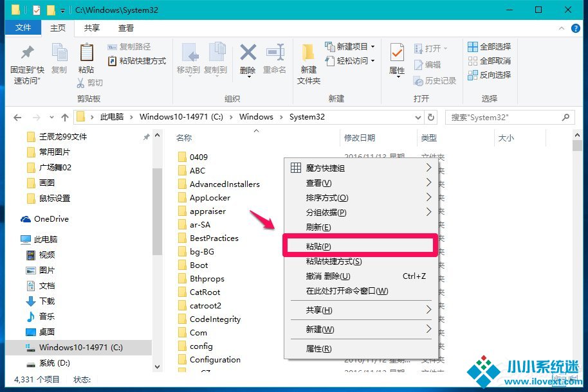Click the Cut scissors icon

pyautogui.click(x=80, y=83)
